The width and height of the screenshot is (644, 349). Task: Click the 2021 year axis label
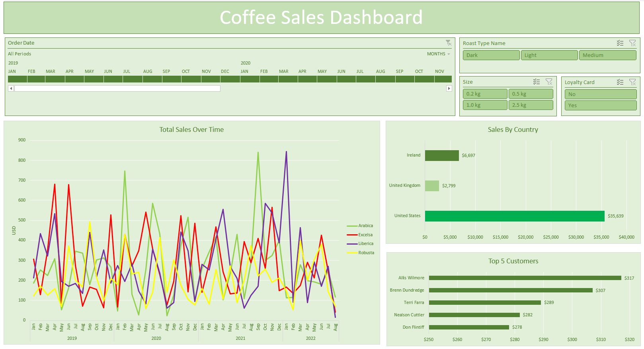click(240, 338)
